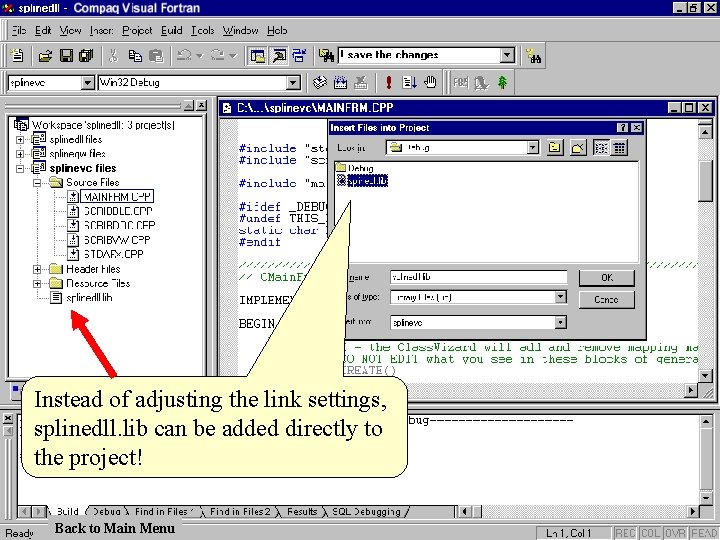
Task: Open the Build menu
Action: click(172, 30)
